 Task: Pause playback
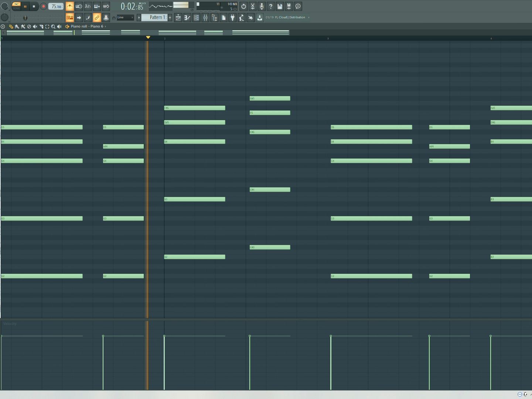tap(25, 6)
